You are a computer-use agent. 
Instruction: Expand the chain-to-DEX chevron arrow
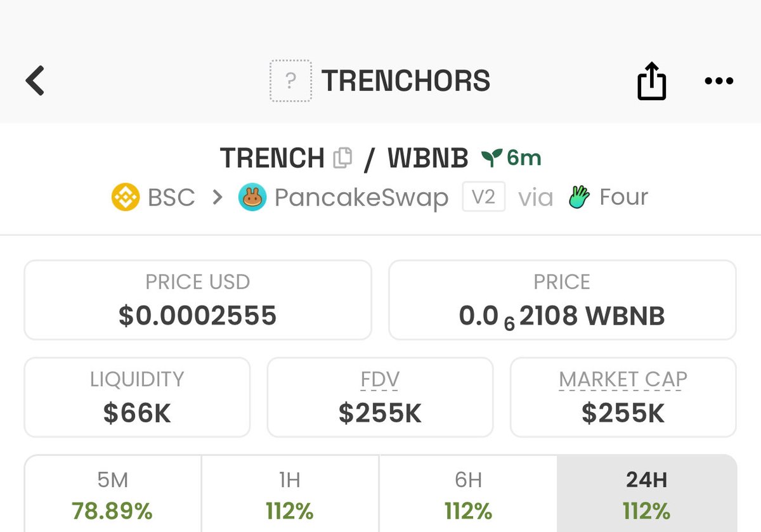218,198
